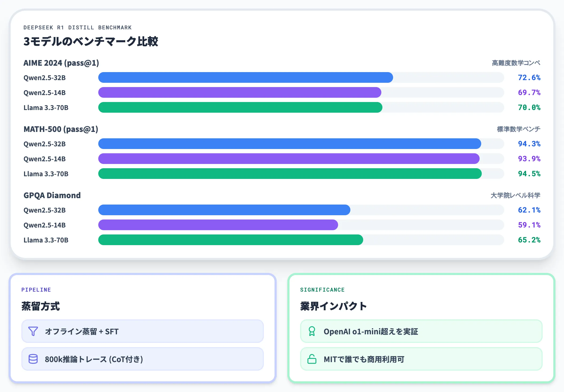Click the Qwen2.5-14B label under AIME 2024
Screen dimensions: 564x392
45,93
